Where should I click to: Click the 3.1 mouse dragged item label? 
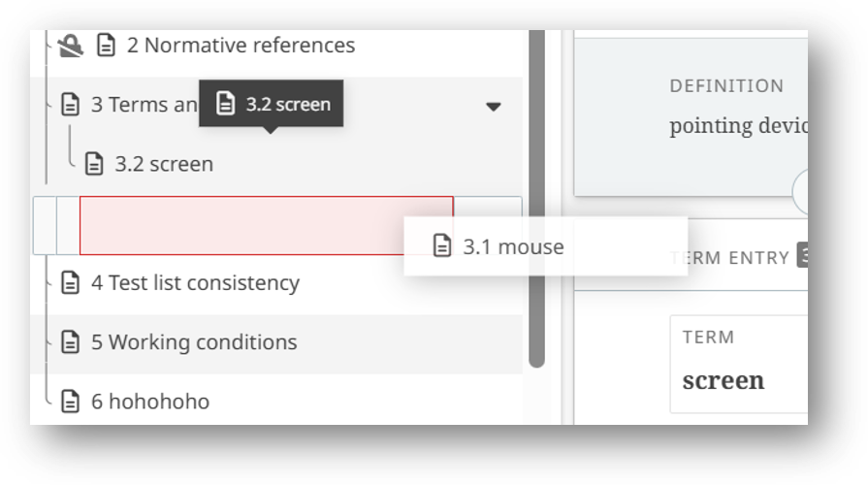(513, 246)
